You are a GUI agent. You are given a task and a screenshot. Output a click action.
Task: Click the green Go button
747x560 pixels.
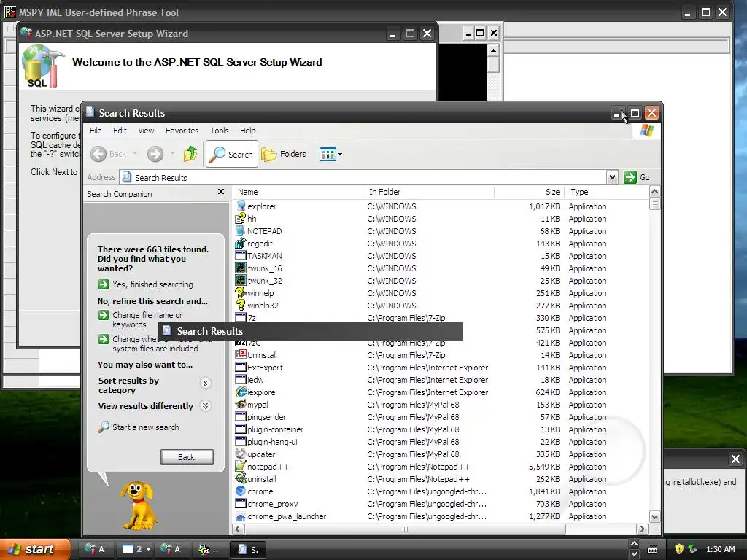636,177
